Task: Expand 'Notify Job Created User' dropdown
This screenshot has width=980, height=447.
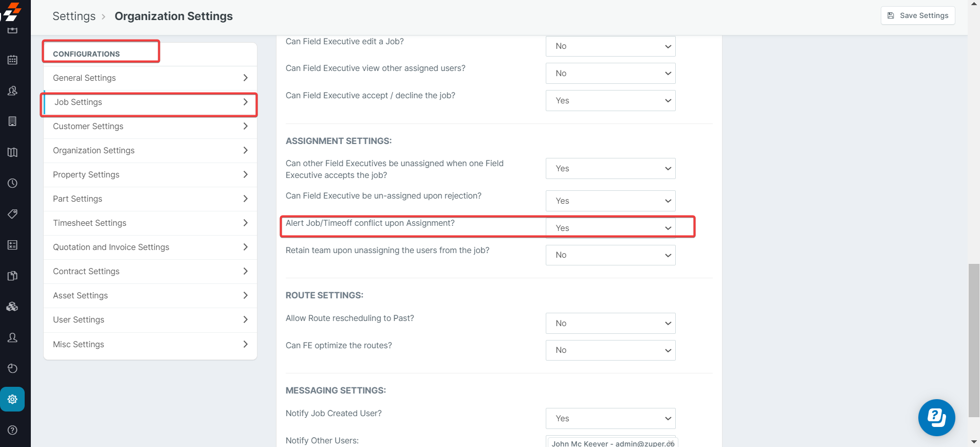Action: (x=610, y=419)
